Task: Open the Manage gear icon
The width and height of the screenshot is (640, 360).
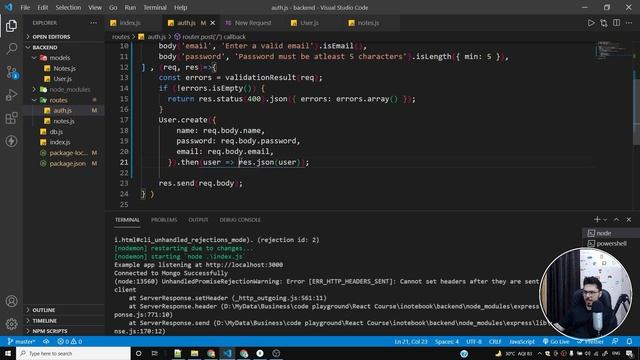Action: [11, 324]
